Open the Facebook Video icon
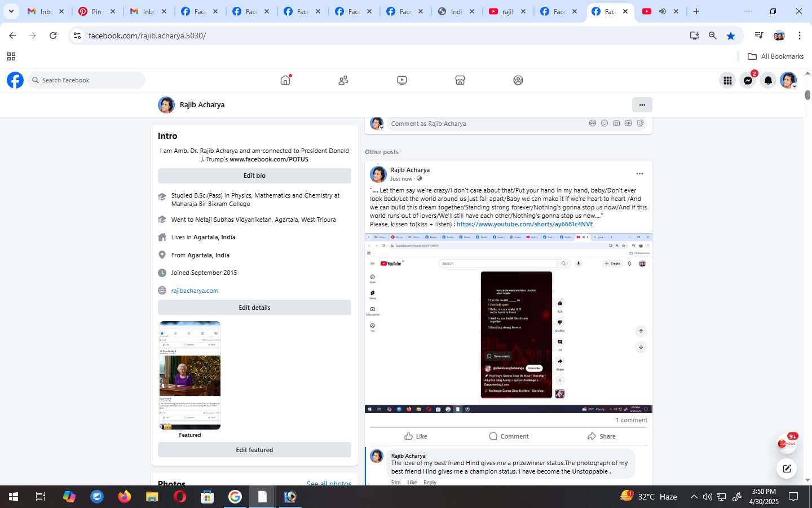812x508 pixels. 402,80
